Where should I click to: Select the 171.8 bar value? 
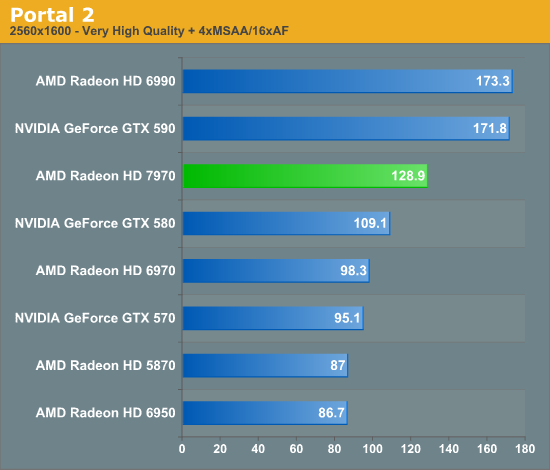pos(490,128)
